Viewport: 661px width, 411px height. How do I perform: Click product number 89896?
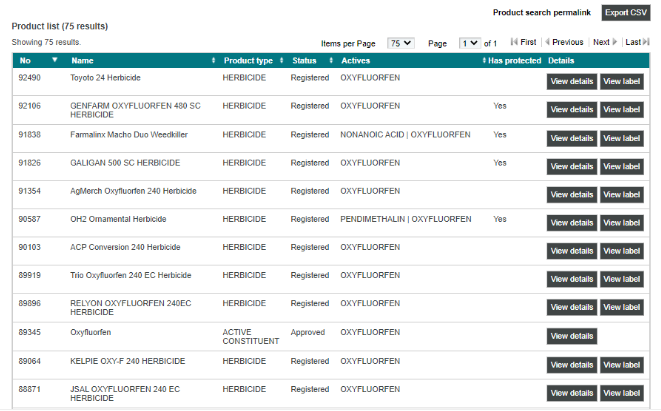pos(30,303)
